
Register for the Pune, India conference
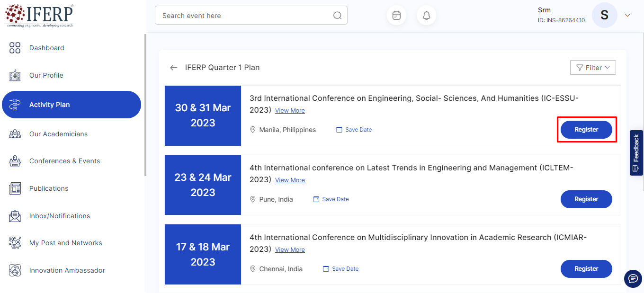click(x=586, y=199)
